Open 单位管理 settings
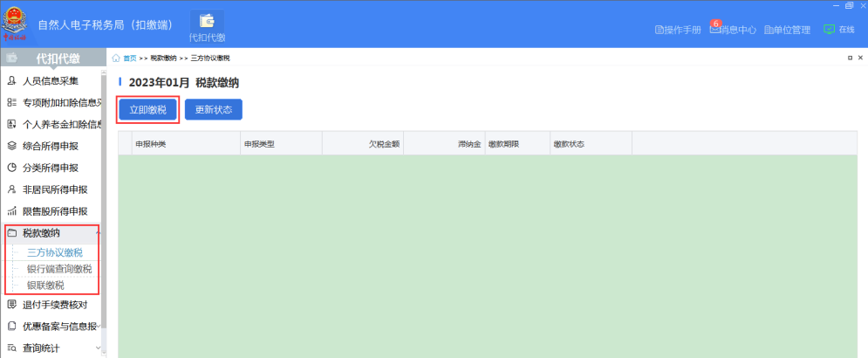 tap(787, 30)
